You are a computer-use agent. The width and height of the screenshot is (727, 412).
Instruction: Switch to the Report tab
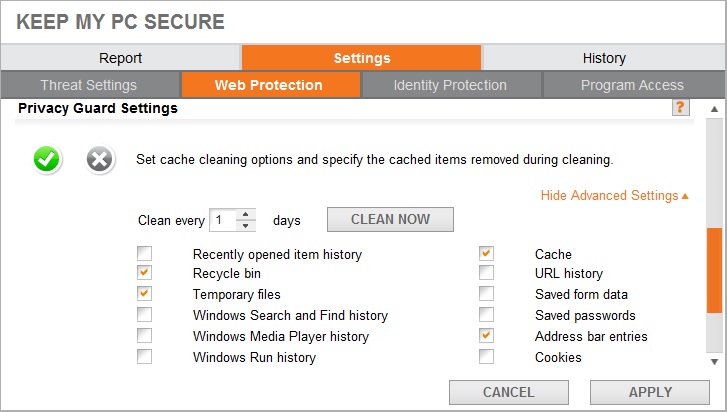(121, 58)
